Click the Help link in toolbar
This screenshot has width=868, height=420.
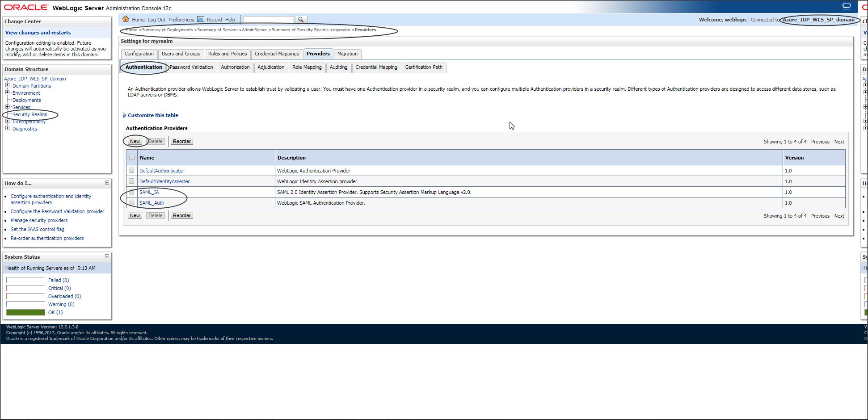coord(230,20)
